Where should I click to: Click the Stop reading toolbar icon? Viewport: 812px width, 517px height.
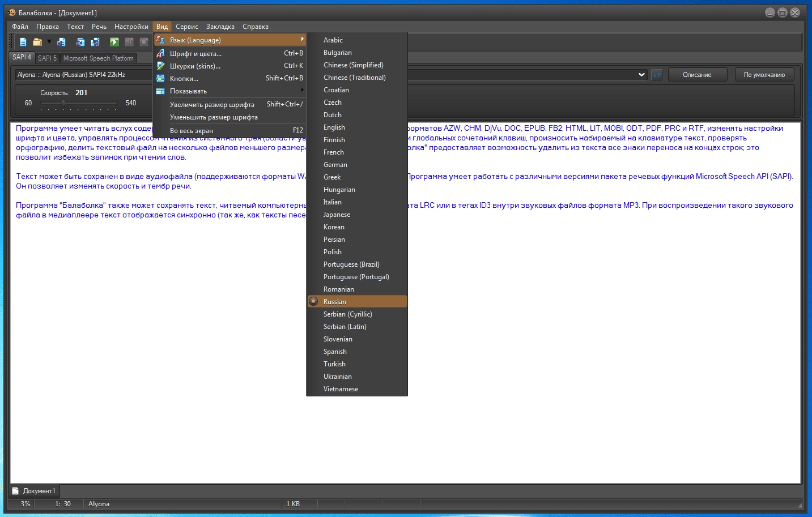[x=144, y=42]
